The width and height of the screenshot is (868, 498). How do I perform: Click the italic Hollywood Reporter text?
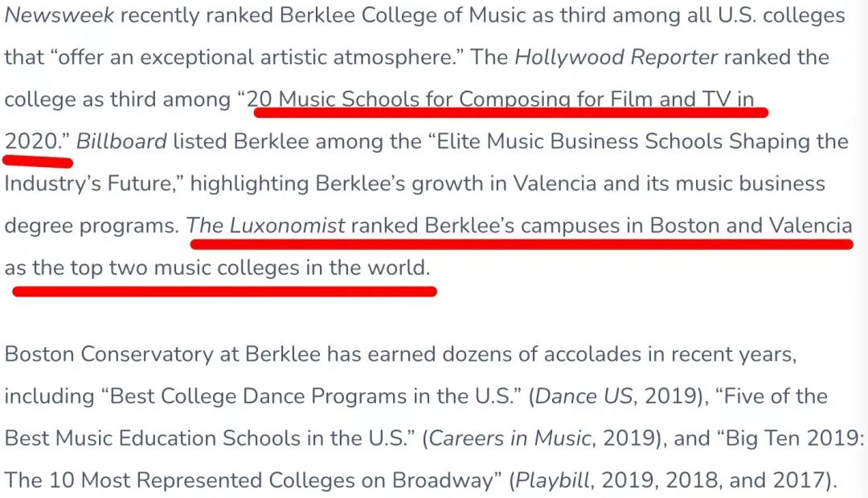(616, 58)
